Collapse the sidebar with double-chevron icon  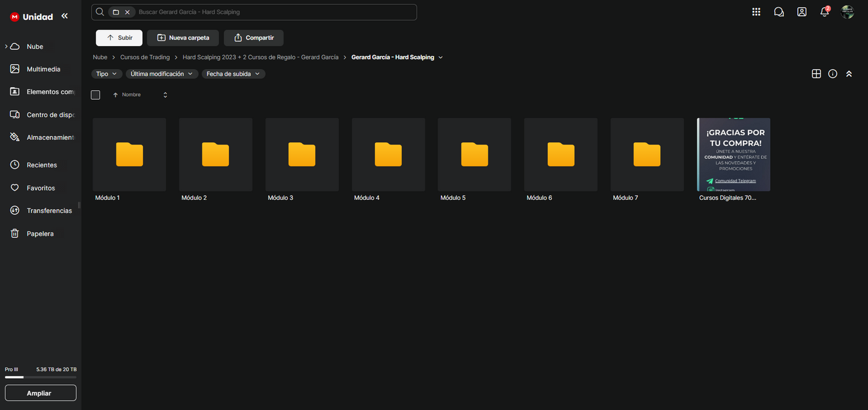[65, 16]
